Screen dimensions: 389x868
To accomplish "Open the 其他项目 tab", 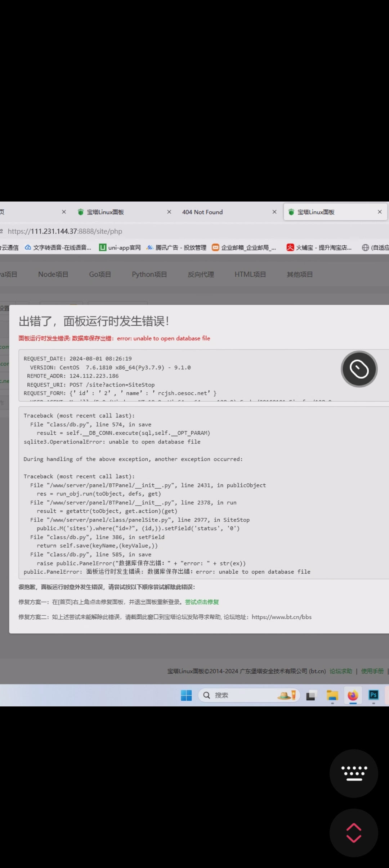I will point(300,274).
